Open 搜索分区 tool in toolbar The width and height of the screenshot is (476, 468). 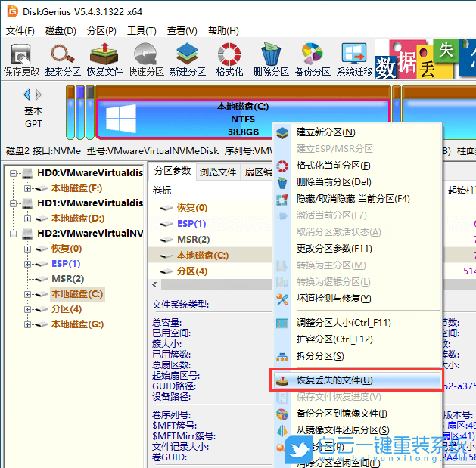point(63,60)
